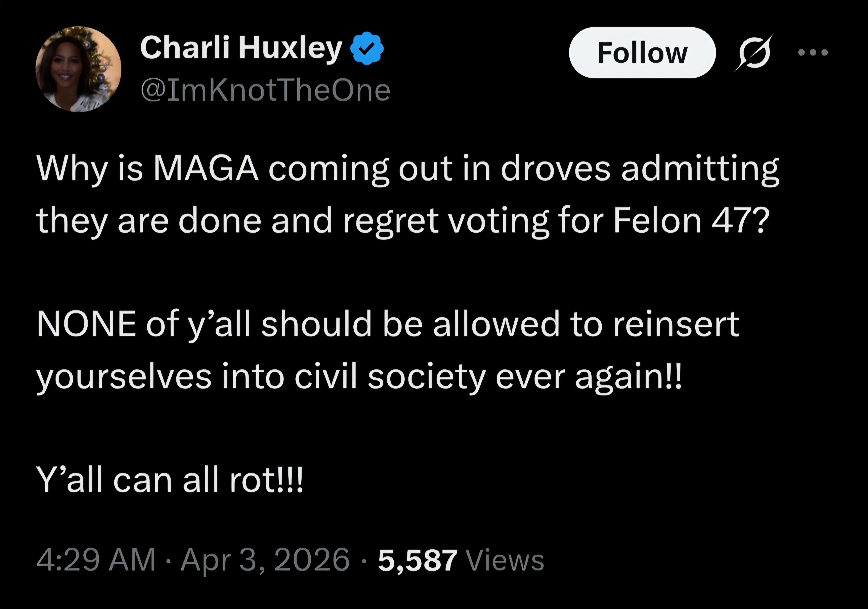
Task: Open the three-dot more options menu
Action: pos(813,52)
